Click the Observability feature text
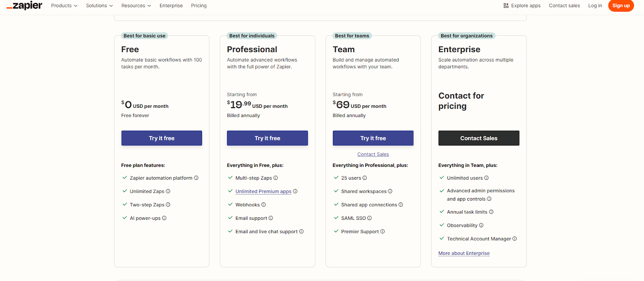 pos(462,225)
